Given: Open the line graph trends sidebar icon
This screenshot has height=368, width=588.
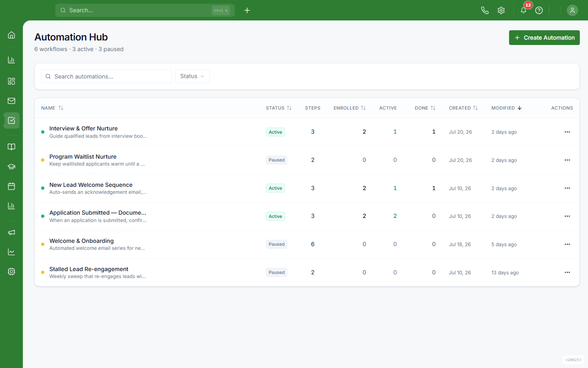Looking at the screenshot, I should point(11,252).
